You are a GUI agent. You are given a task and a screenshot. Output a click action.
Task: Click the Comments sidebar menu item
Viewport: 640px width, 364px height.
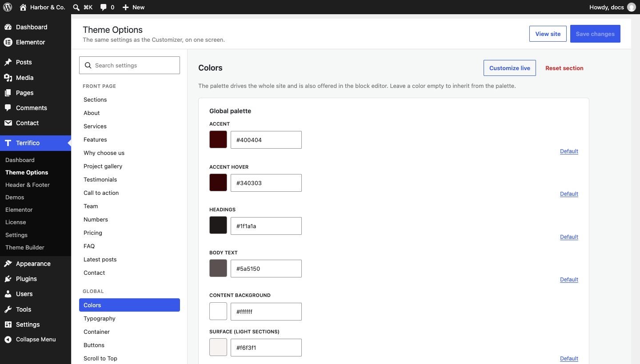(36, 108)
